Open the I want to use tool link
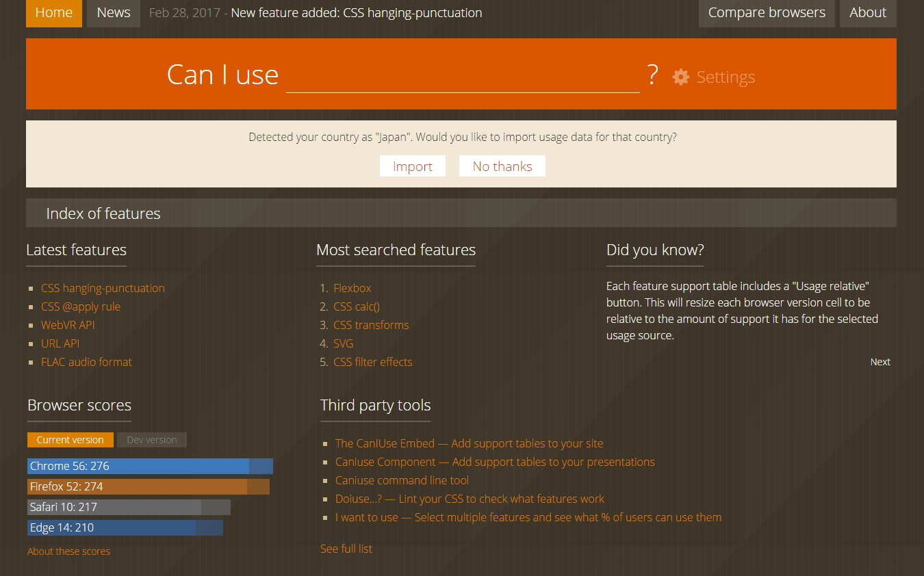The image size is (924, 576). pos(528,517)
